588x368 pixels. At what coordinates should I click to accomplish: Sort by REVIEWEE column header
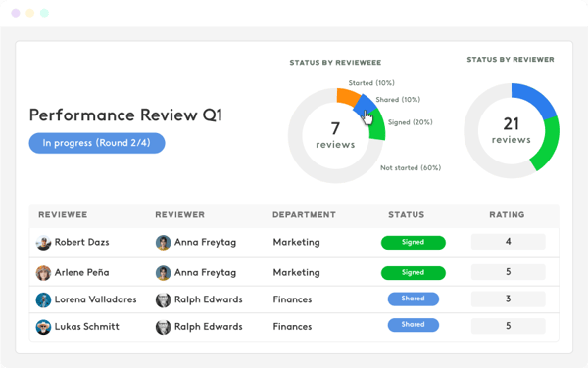pyautogui.click(x=63, y=215)
